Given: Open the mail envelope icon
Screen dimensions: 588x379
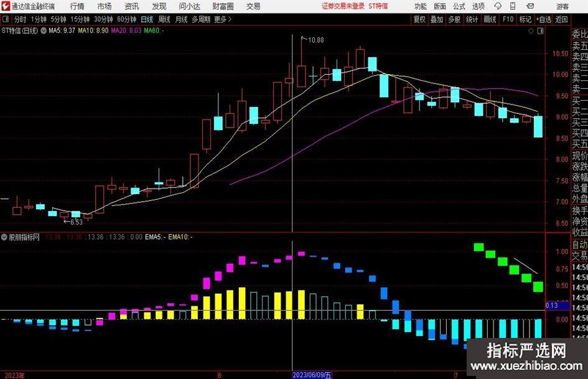Looking at the screenshot, I should coord(530,6).
